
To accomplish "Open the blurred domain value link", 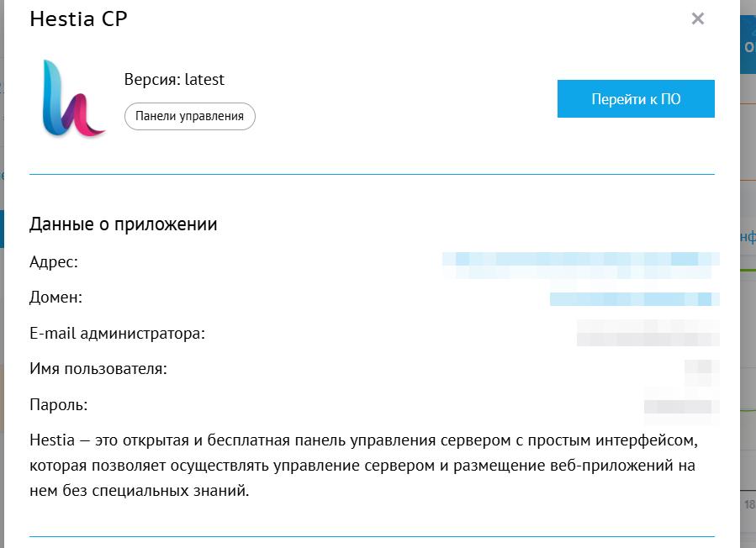I will tap(634, 298).
